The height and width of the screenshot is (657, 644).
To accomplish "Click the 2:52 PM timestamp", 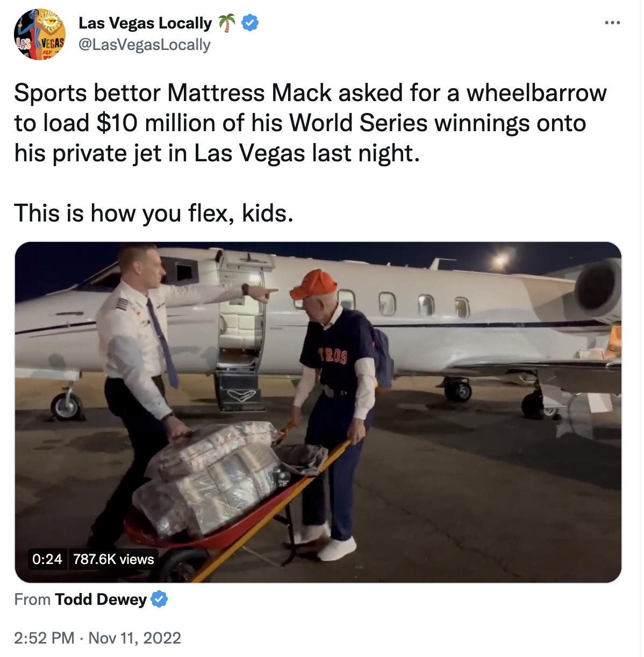I will pos(44,638).
